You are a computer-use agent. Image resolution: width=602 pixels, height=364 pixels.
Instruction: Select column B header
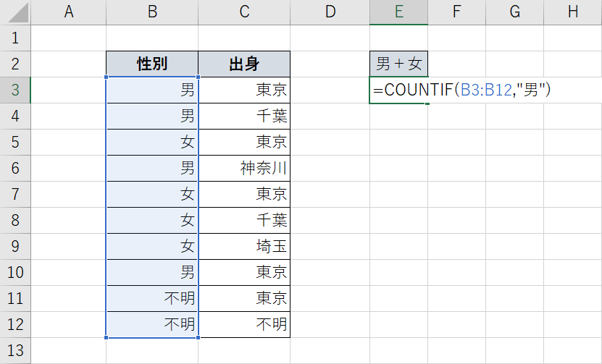coord(152,12)
